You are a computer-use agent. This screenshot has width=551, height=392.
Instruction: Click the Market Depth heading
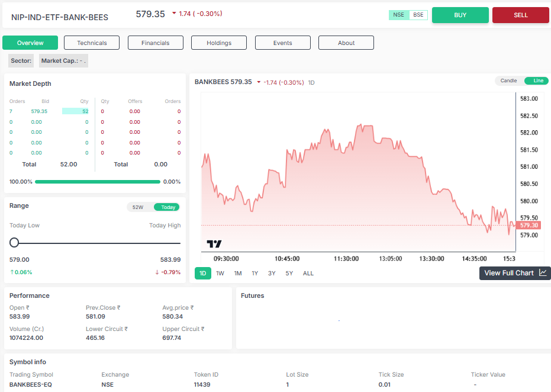(30, 83)
